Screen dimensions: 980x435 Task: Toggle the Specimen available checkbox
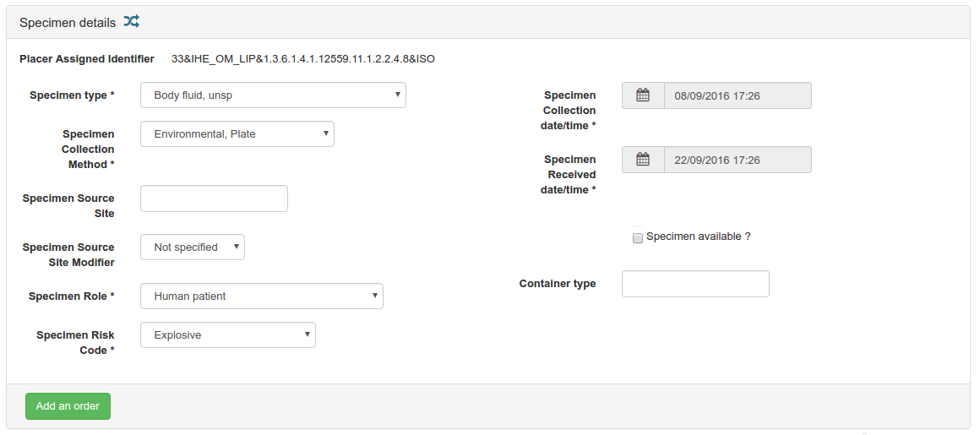coord(638,238)
